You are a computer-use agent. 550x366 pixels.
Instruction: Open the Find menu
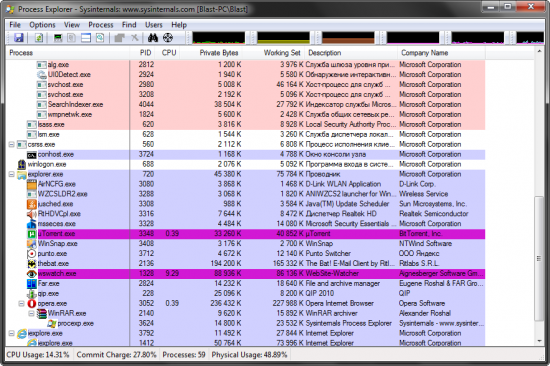129,25
